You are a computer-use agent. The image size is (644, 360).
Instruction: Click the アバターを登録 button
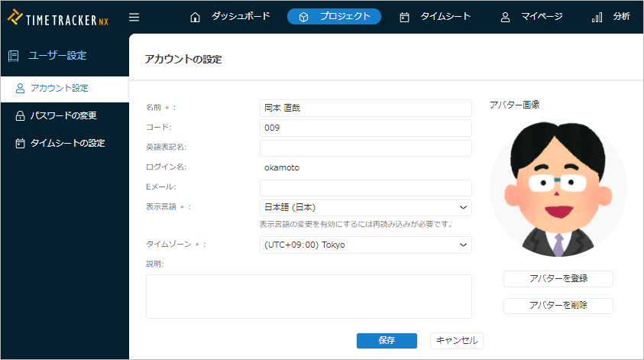(x=558, y=278)
